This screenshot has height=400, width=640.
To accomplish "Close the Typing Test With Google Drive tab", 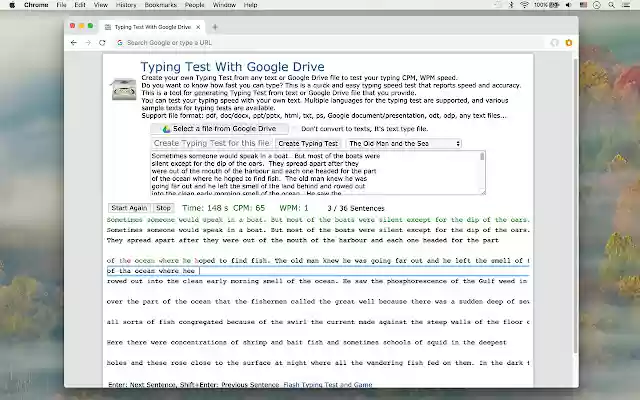I will coord(198,27).
